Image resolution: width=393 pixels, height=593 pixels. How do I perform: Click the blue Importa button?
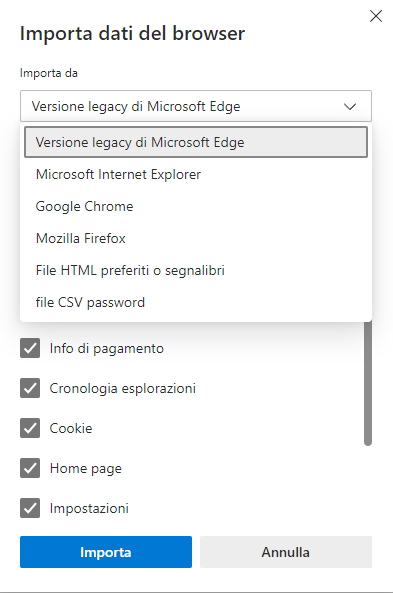point(106,552)
